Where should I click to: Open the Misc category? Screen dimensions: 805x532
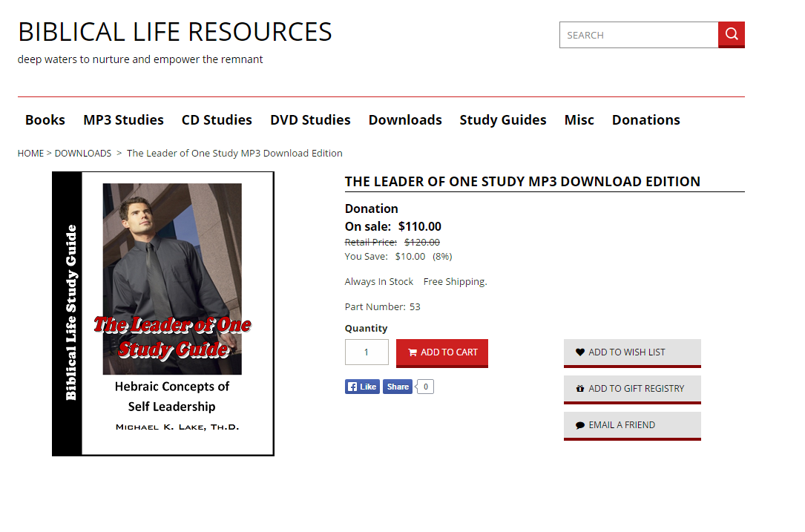[579, 120]
